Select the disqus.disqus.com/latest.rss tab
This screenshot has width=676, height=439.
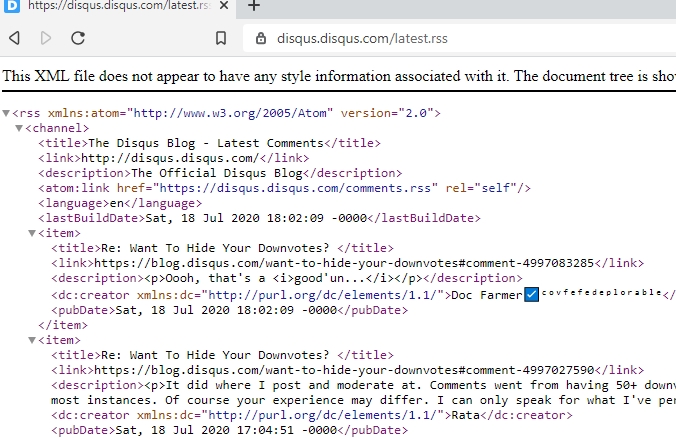pos(118,6)
